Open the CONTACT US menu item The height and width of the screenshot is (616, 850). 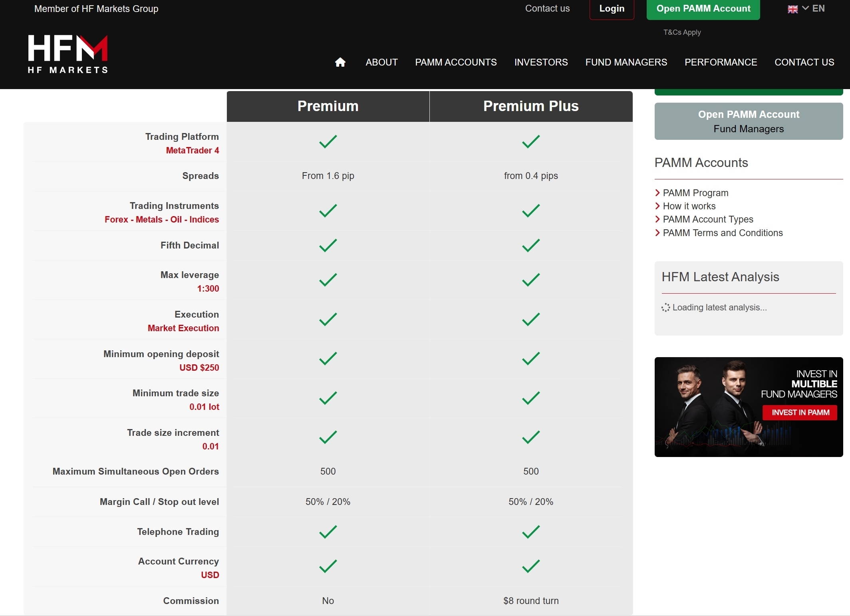tap(804, 62)
